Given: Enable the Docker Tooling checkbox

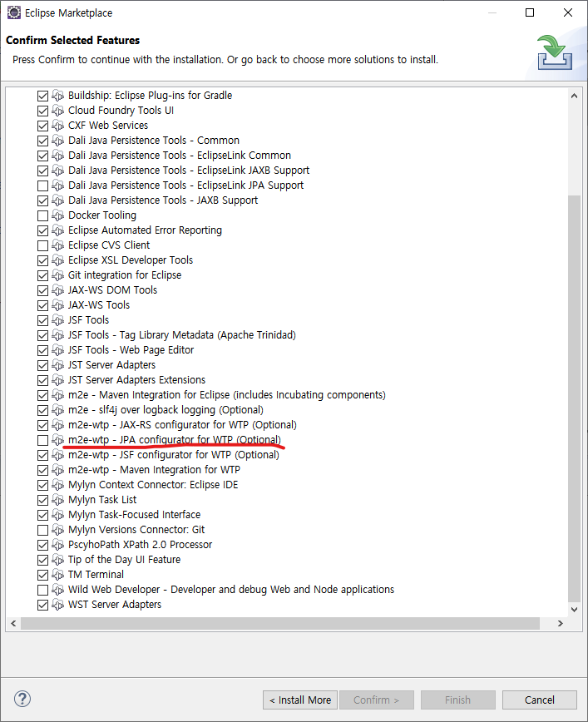Looking at the screenshot, I should 42,215.
